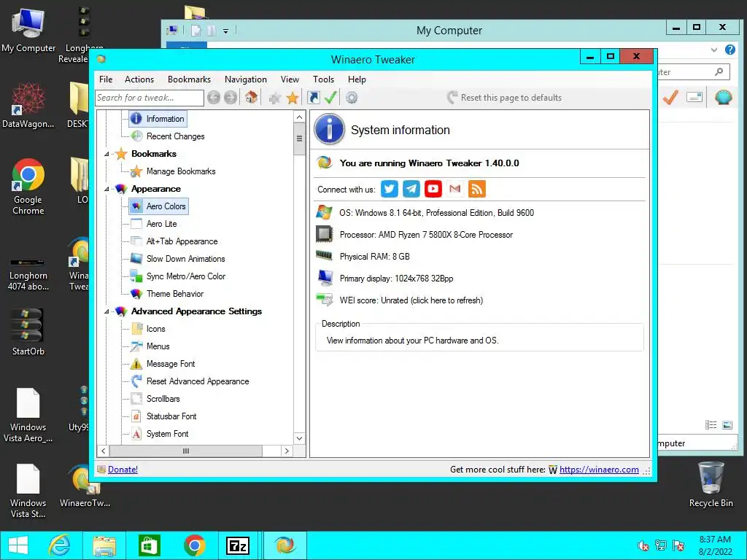Screen dimensions: 747x560
Task: Open the Gmail connect icon
Action: click(x=455, y=189)
